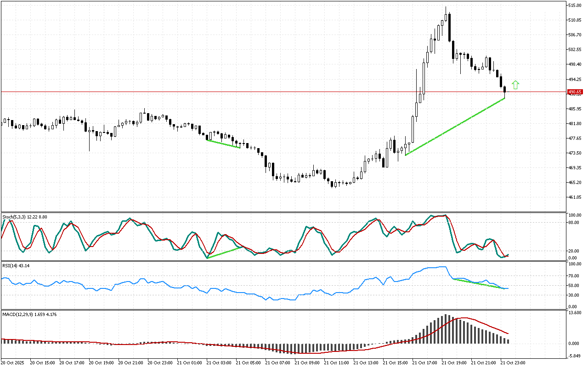Click the green divergence line in Stochastic panel
Image resolution: width=588 pixels, height=368 pixels.
click(x=224, y=253)
